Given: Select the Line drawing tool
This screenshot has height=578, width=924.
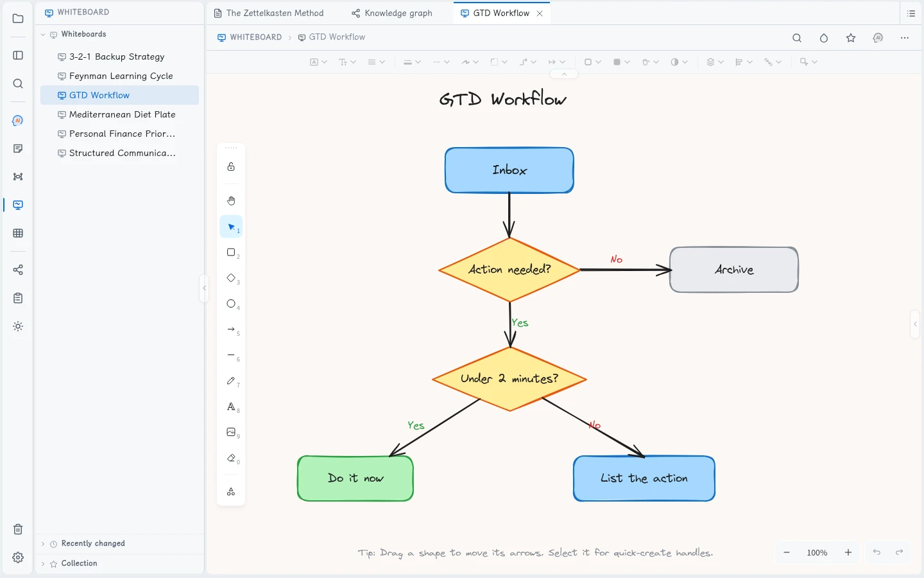Looking at the screenshot, I should (x=231, y=355).
